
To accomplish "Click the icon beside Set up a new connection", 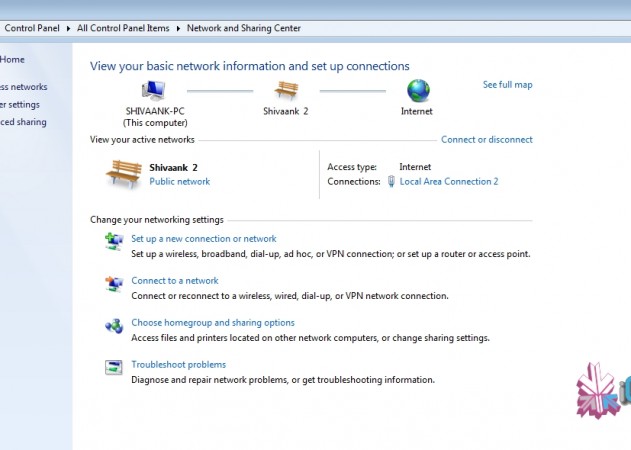I will coord(113,241).
